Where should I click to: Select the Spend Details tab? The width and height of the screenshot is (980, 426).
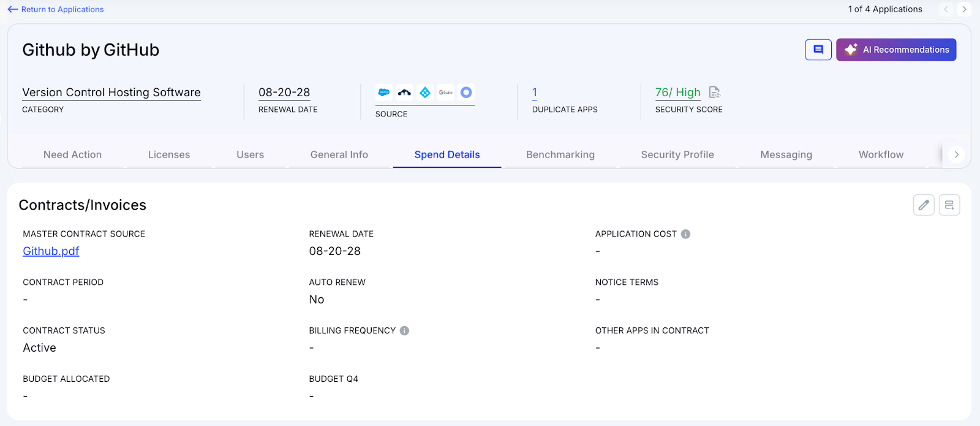point(447,154)
